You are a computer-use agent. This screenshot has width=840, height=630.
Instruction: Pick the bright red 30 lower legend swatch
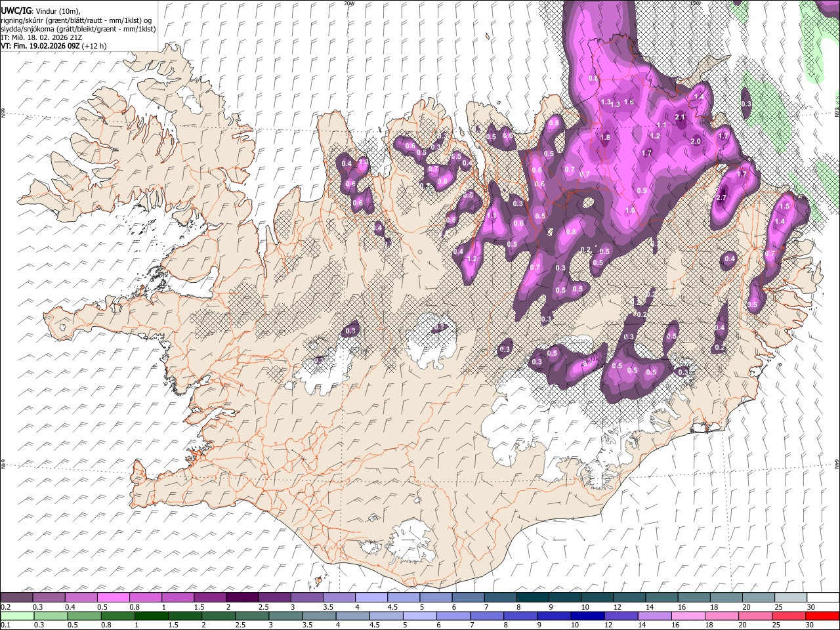coord(823,616)
